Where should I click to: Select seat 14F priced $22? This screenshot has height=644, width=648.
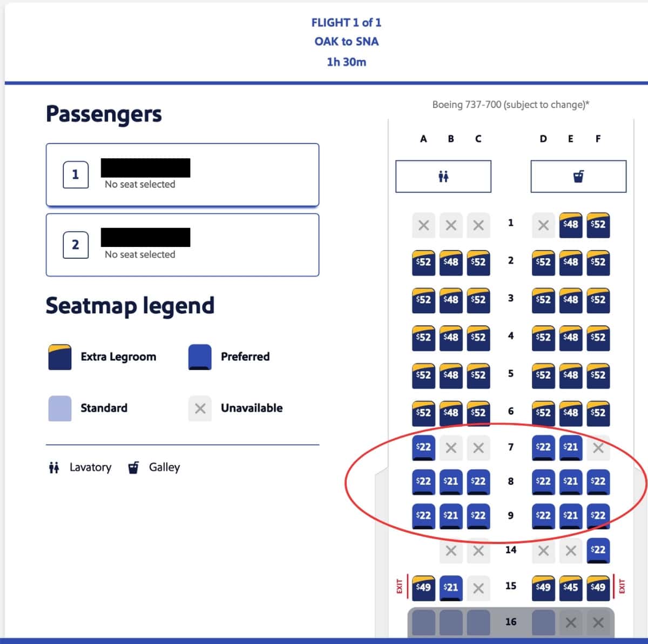(x=598, y=550)
